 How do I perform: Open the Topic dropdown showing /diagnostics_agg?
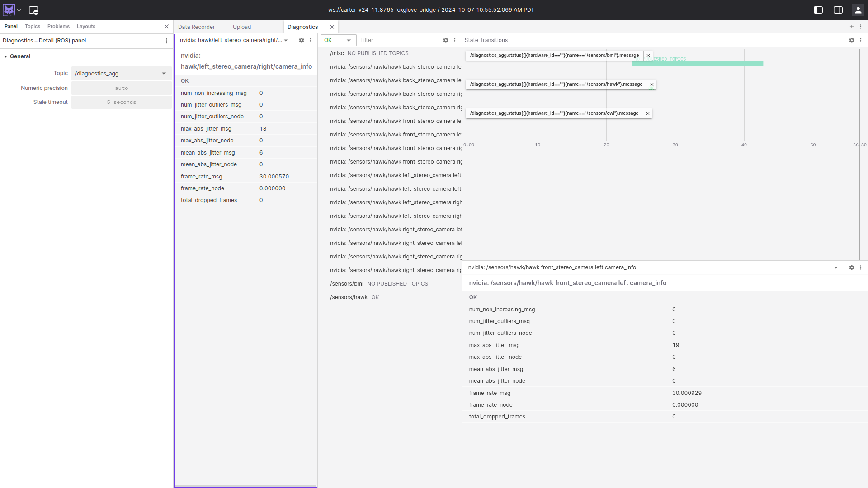click(120, 73)
